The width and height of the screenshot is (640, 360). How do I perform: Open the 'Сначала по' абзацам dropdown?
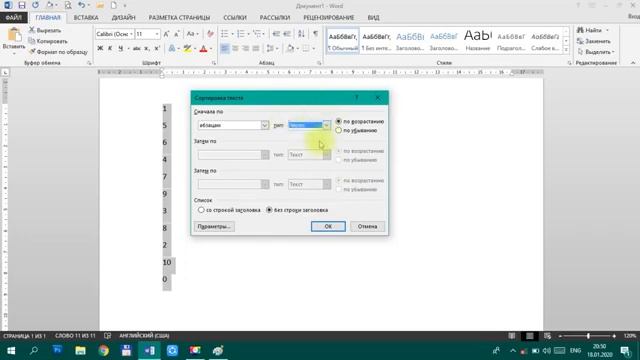(x=264, y=125)
